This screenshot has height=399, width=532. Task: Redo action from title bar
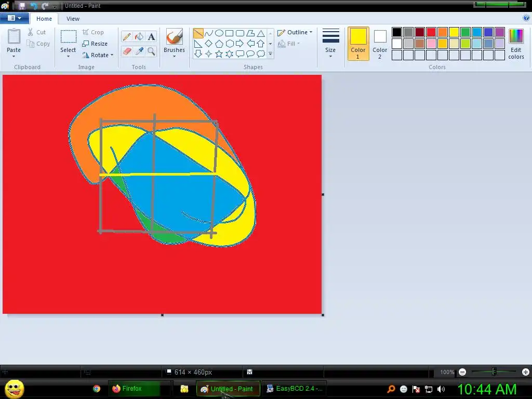(45, 6)
